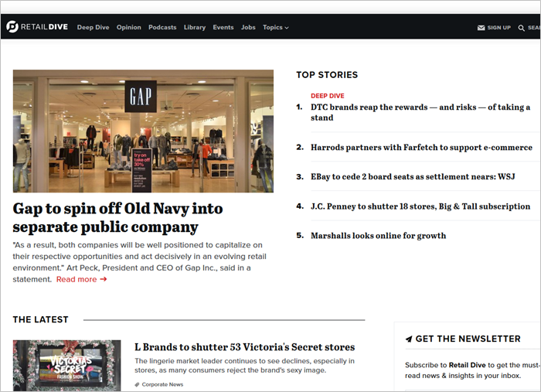Click the Art Peck quote paragraph
Screen dimensions: 541x392
tap(139, 262)
